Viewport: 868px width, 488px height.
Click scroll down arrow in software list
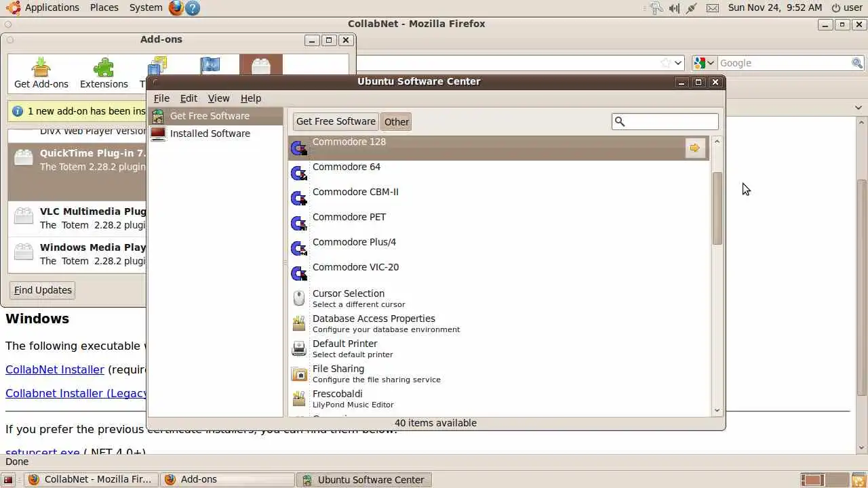click(x=717, y=411)
